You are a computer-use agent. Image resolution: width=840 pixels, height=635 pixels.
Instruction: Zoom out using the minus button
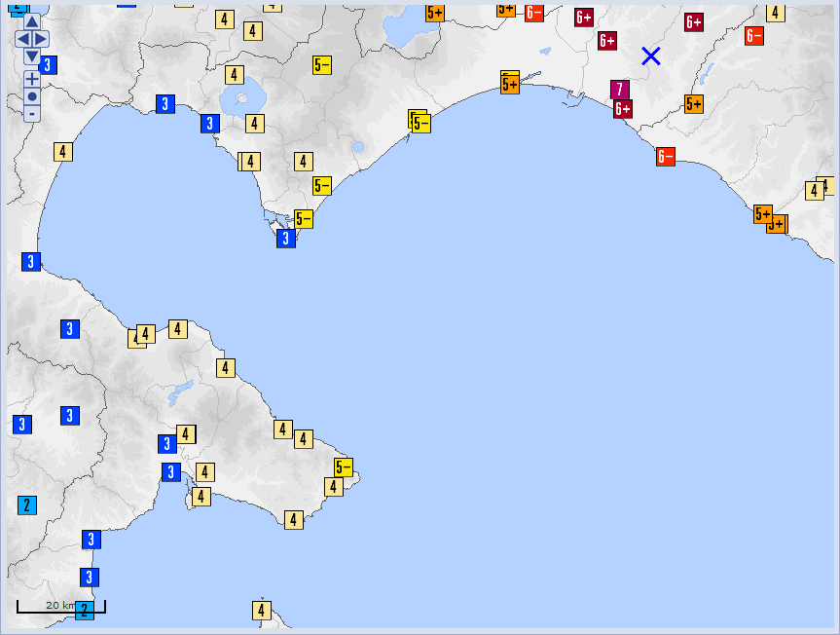[32, 114]
